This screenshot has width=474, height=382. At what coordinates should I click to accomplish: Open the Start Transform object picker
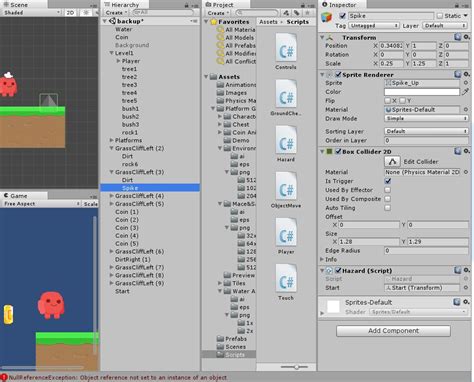coord(466,287)
